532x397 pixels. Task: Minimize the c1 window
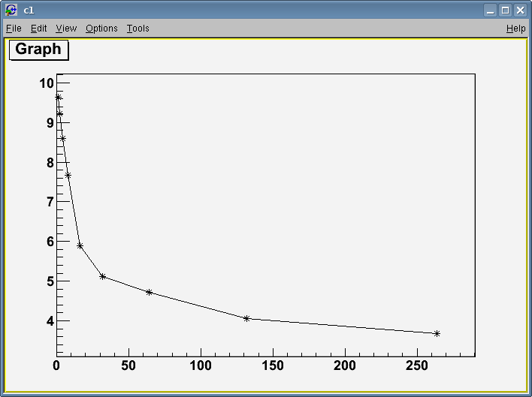tap(490, 10)
